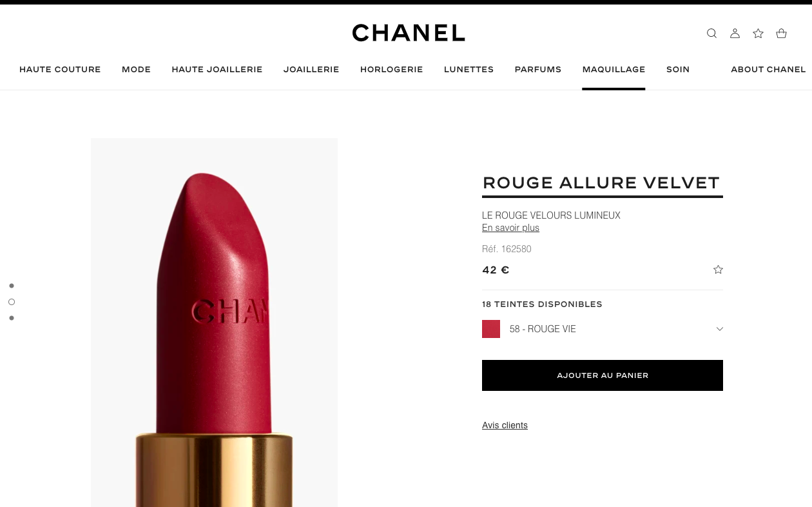
Task: Open the Soin menu
Action: pos(678,70)
